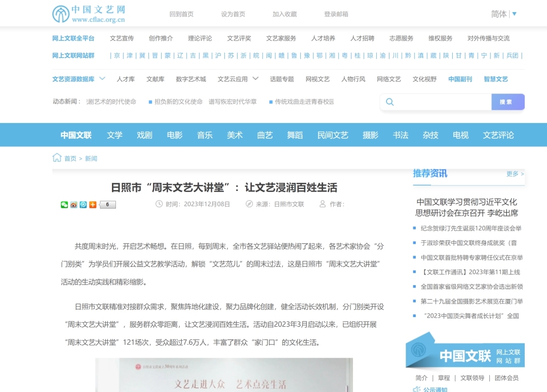Click the 中国文联 网上文联网站群 banner
The height and width of the screenshot is (392, 547).
[x=465, y=351]
